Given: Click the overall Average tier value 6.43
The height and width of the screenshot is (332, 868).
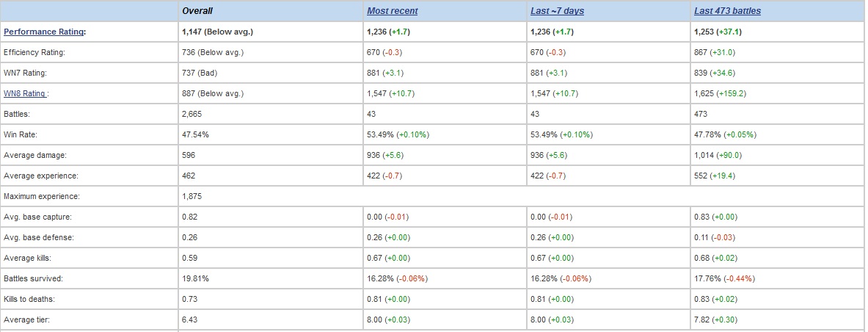Looking at the screenshot, I should pyautogui.click(x=189, y=320).
